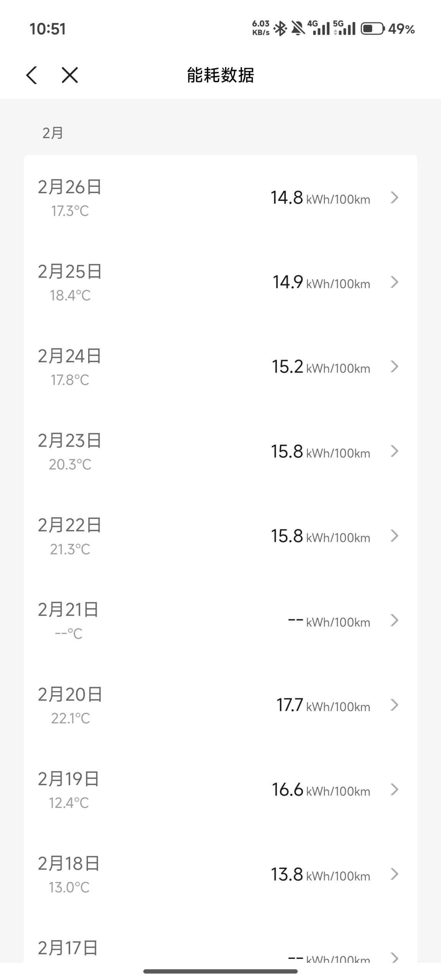441x980 pixels.
Task: Open the 2月22日 date entry
Action: [69, 525]
